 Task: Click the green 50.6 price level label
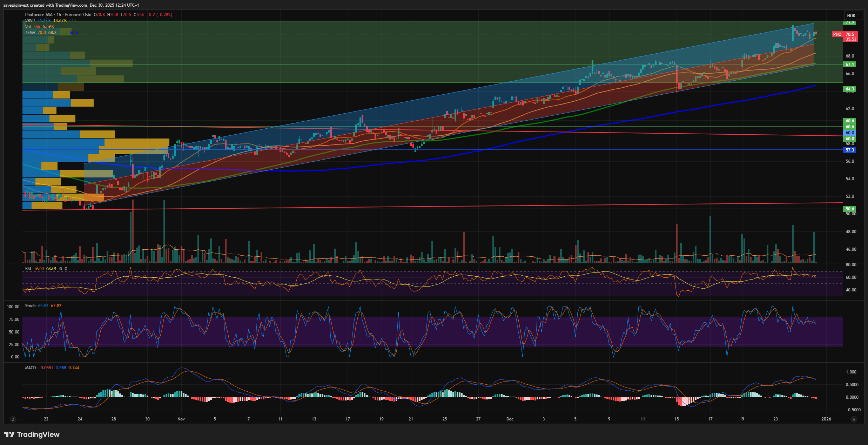[849, 209]
